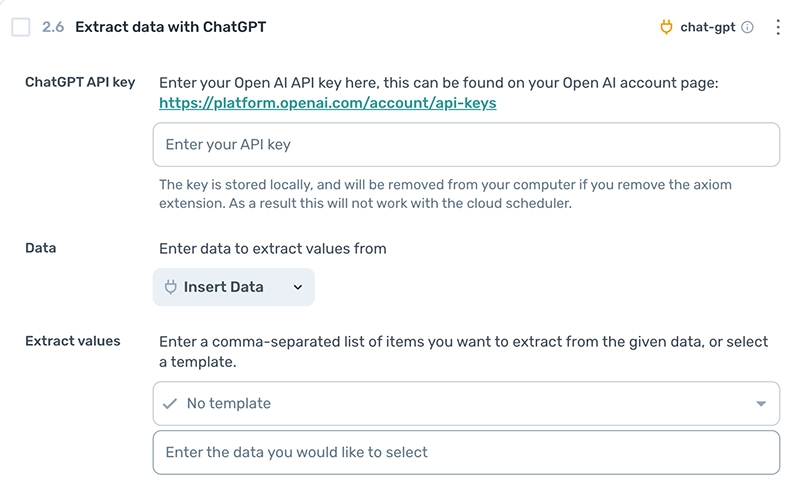
Task: Click the chat-gpt connector label
Action: coord(706,27)
